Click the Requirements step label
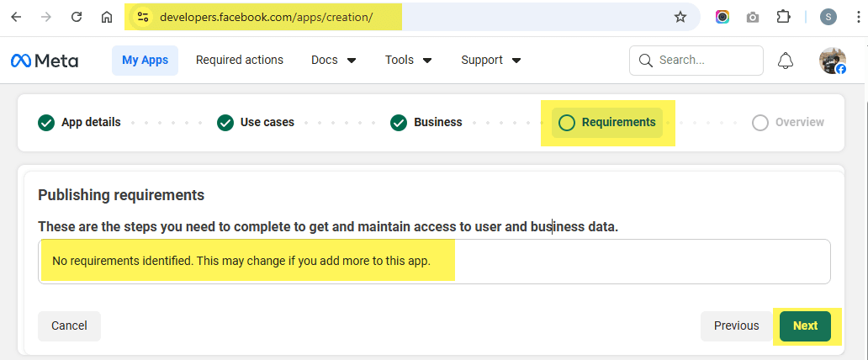The height and width of the screenshot is (360, 868). click(x=618, y=123)
